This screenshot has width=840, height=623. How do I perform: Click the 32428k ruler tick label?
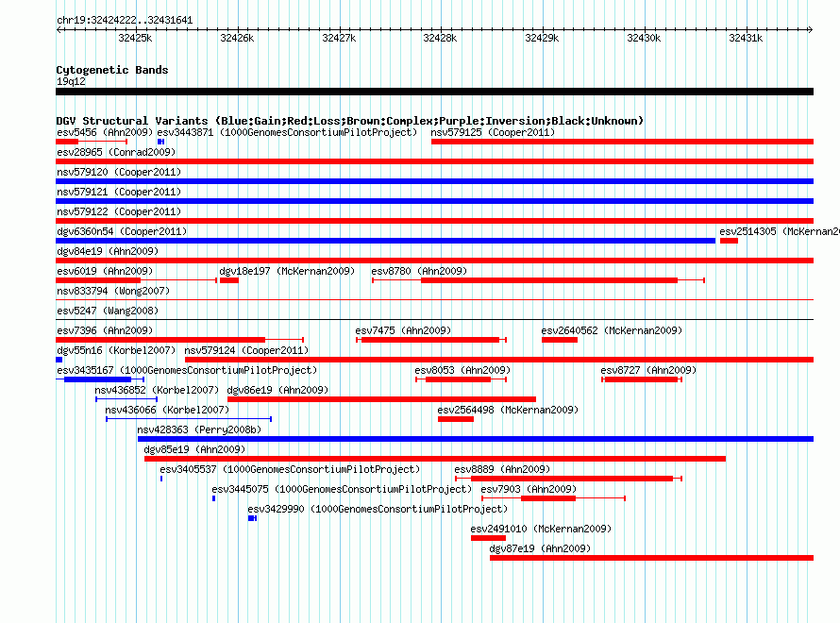440,38
